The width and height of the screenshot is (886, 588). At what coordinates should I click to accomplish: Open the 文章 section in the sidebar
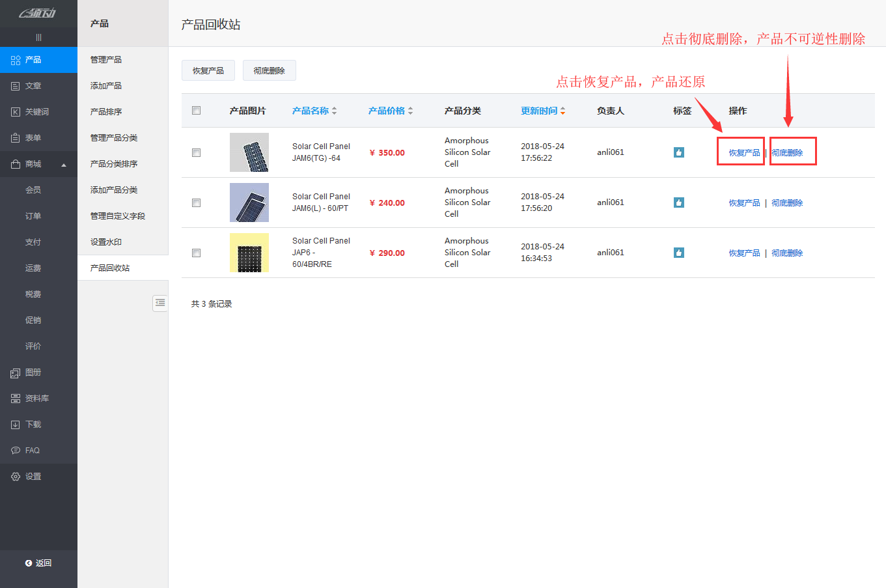point(33,85)
